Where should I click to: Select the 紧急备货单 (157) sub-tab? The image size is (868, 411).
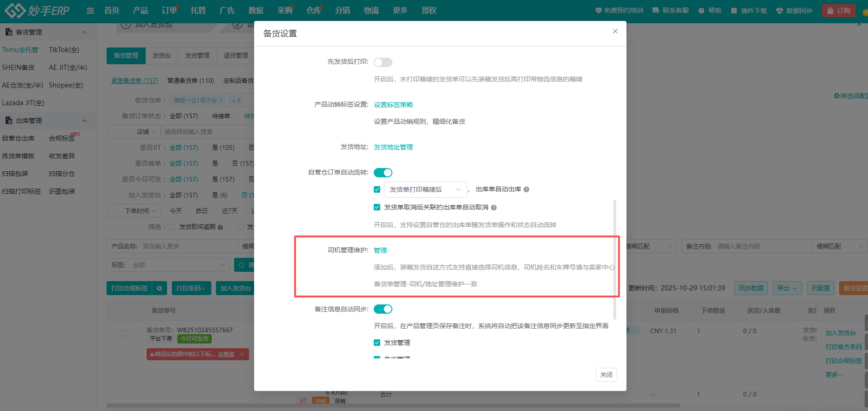135,81
